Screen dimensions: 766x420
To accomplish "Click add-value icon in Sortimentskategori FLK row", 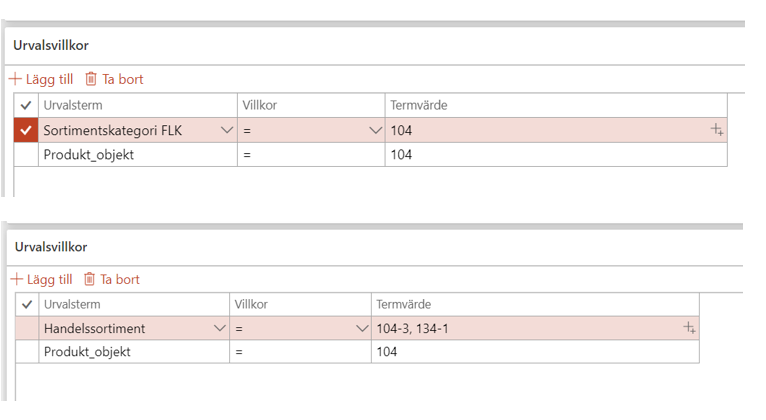I will point(717,130).
